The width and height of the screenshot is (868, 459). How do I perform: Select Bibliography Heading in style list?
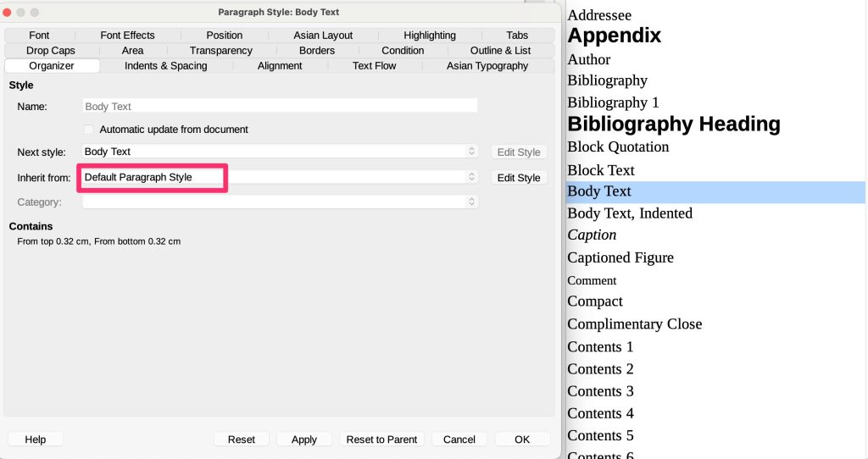click(673, 124)
